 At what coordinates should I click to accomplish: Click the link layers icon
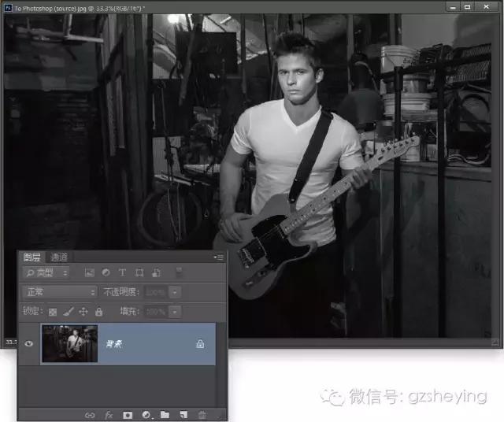coord(90,415)
